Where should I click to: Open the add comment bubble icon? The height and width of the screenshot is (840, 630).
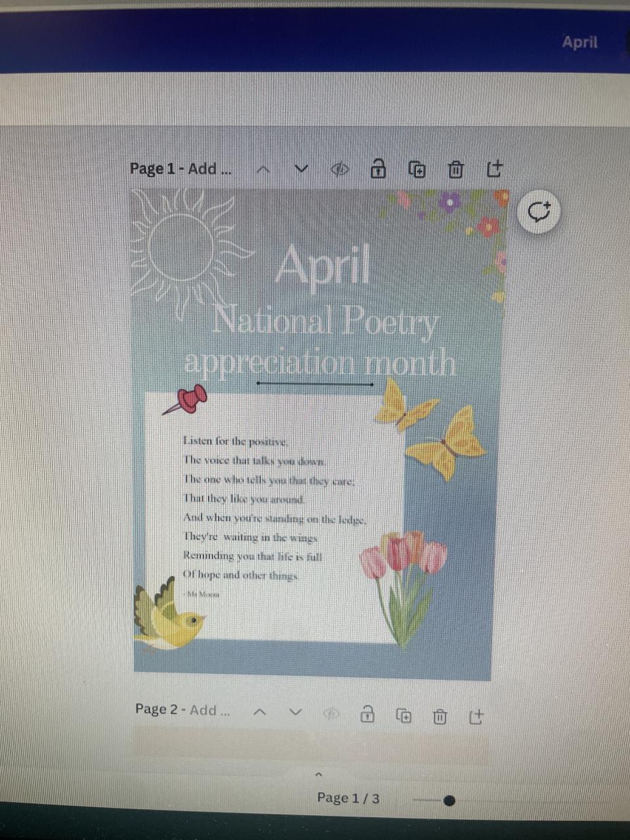539,211
